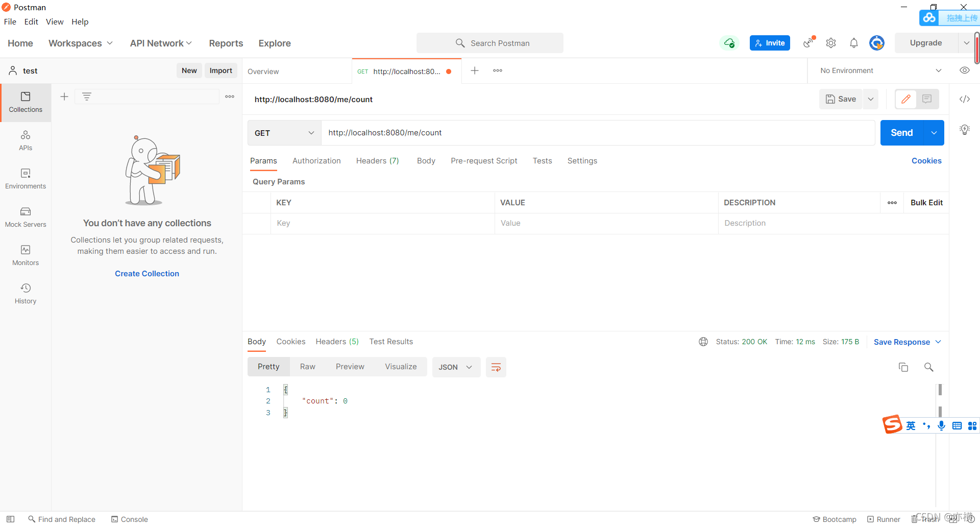Open the No Environment selector
This screenshot has width=980, height=526.
pyautogui.click(x=880, y=70)
